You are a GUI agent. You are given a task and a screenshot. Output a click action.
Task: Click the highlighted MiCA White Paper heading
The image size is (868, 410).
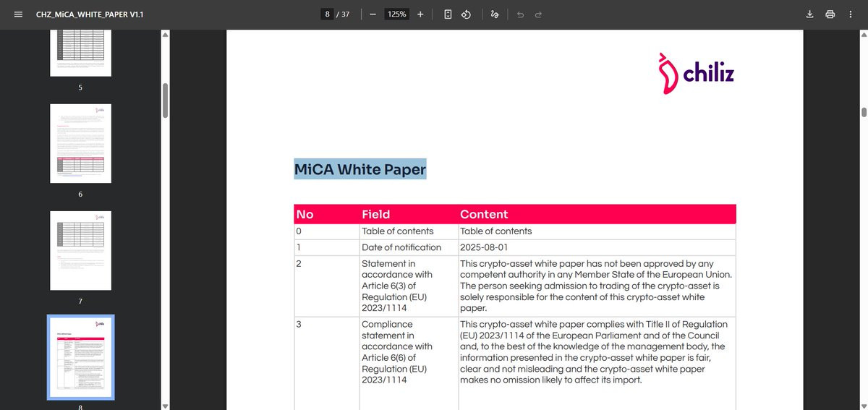click(x=360, y=169)
